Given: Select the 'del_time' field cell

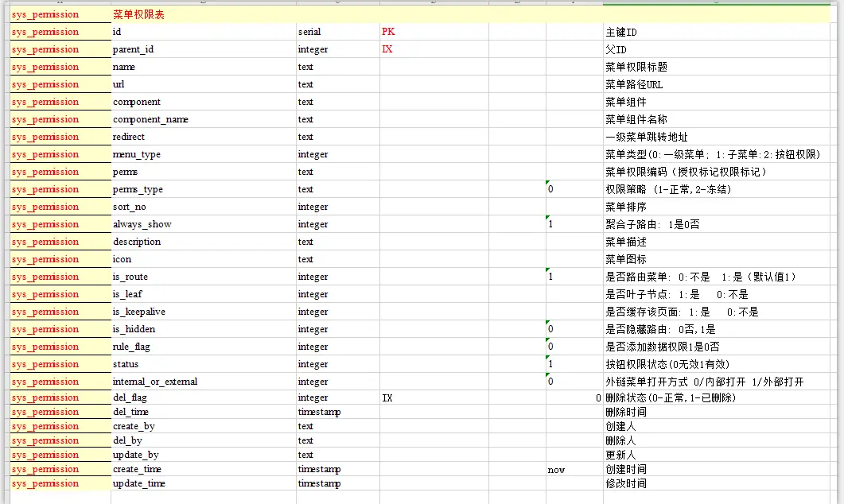Looking at the screenshot, I should point(204,412).
